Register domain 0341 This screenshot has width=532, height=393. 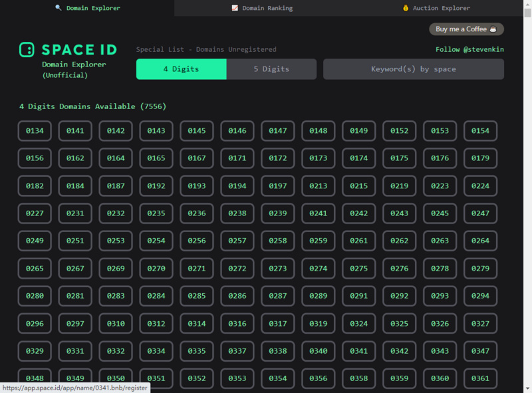pos(358,351)
